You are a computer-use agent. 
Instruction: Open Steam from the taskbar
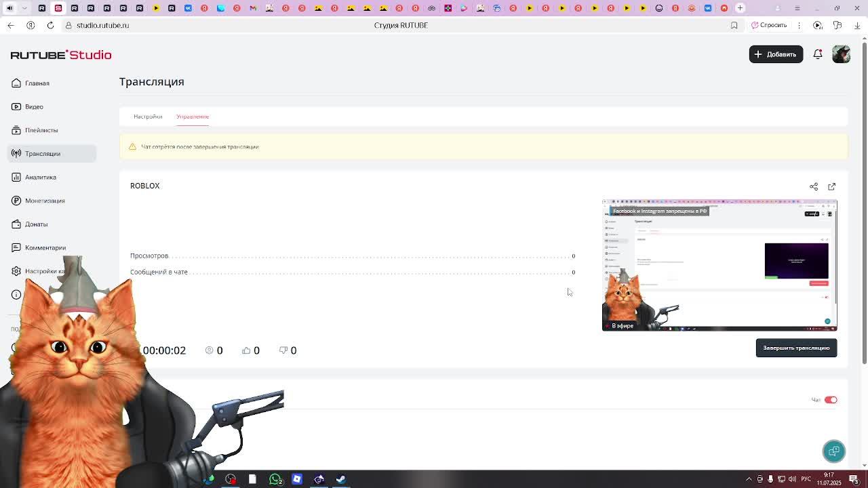(x=340, y=479)
